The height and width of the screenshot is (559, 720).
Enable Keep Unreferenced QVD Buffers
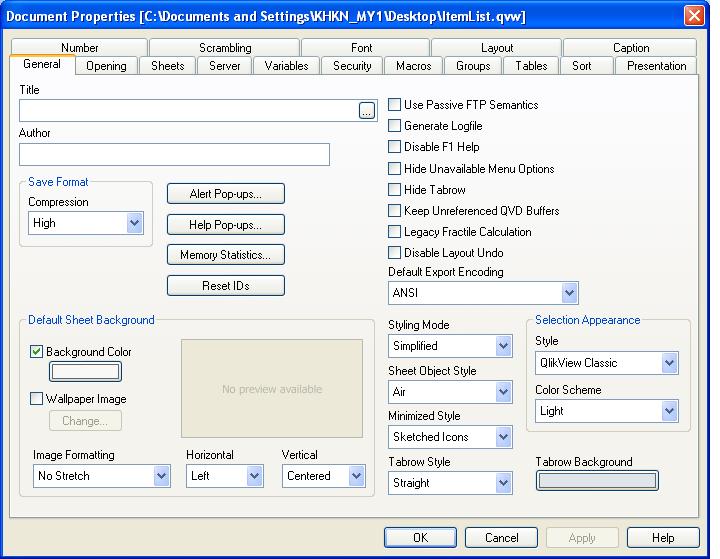pos(394,211)
